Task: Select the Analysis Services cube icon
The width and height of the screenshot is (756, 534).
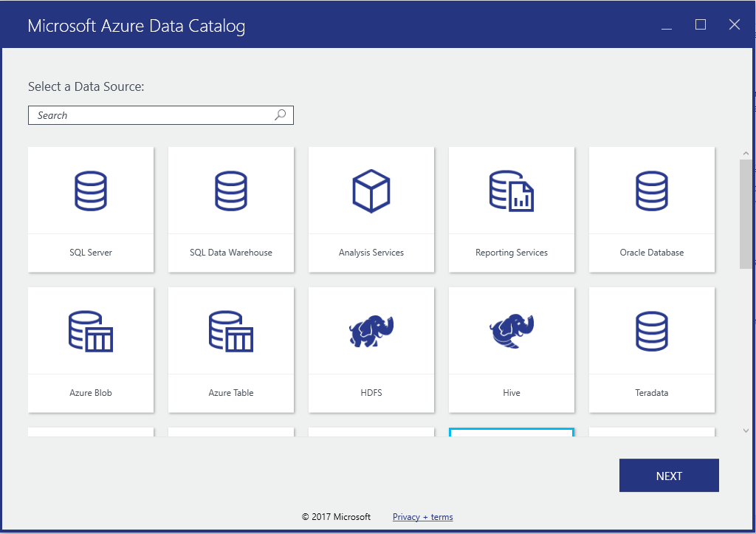Action: click(371, 191)
